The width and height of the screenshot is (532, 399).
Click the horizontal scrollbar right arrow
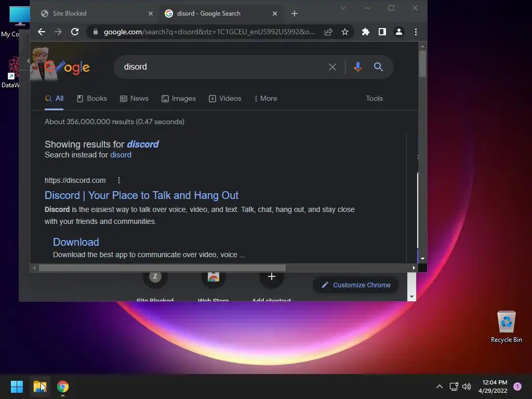coord(414,268)
